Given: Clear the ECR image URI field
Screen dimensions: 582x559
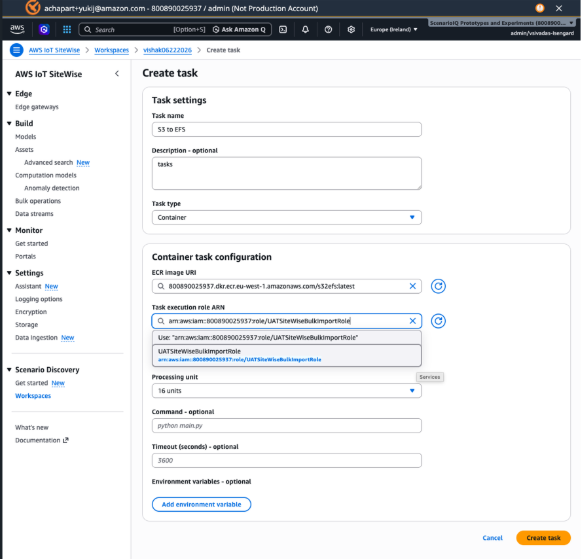Looking at the screenshot, I should tap(412, 286).
